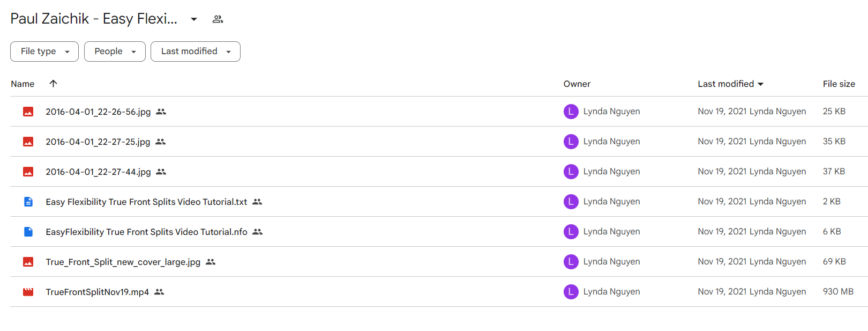Click the File size column header
This screenshot has width=868, height=331.
[839, 84]
